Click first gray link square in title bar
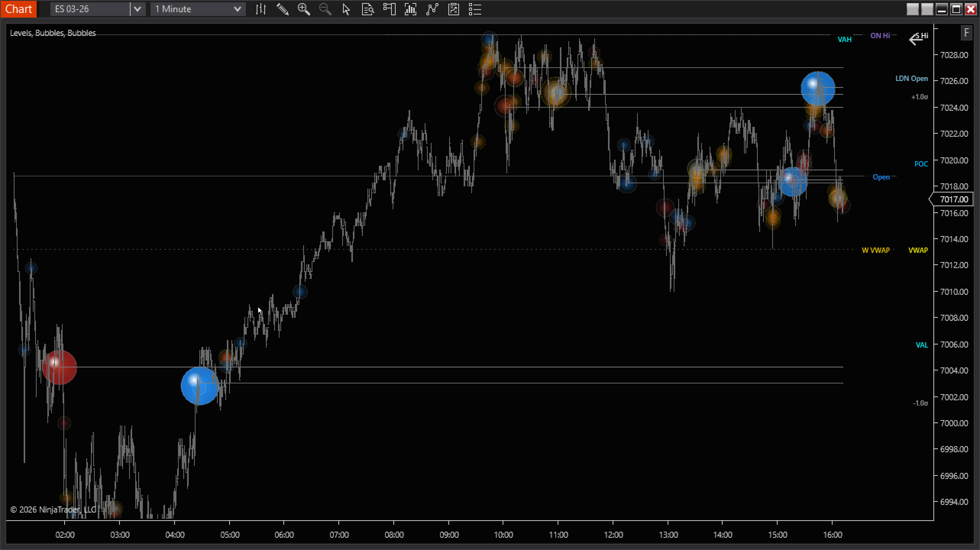Screen dimensions: 980x550 coord(912,9)
